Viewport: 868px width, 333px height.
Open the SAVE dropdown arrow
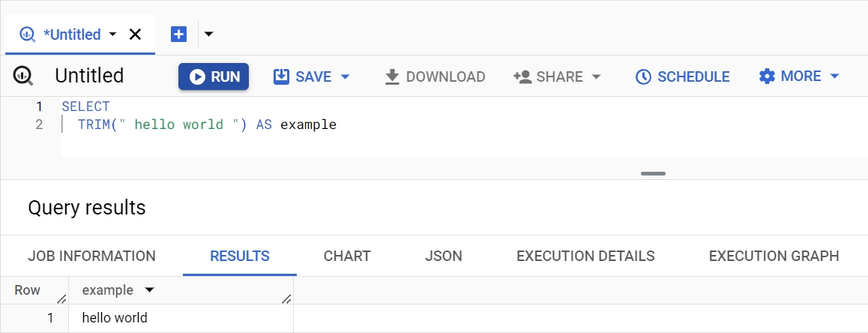[x=345, y=76]
